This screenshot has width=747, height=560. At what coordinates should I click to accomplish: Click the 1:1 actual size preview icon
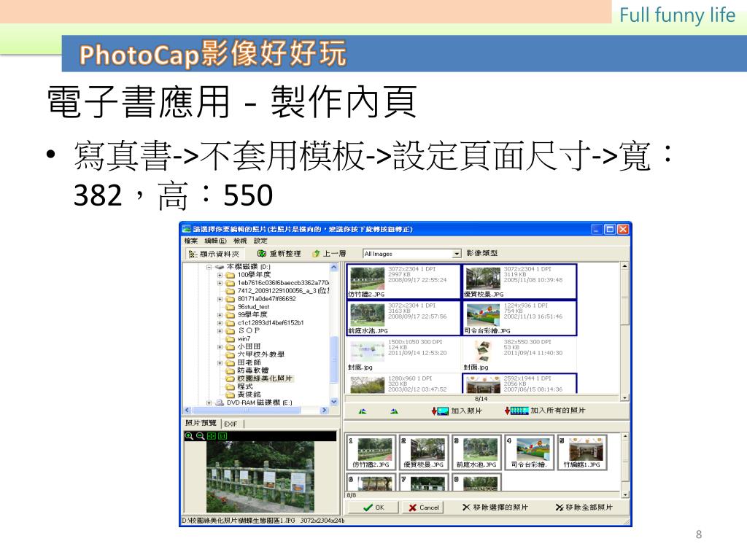(x=222, y=436)
